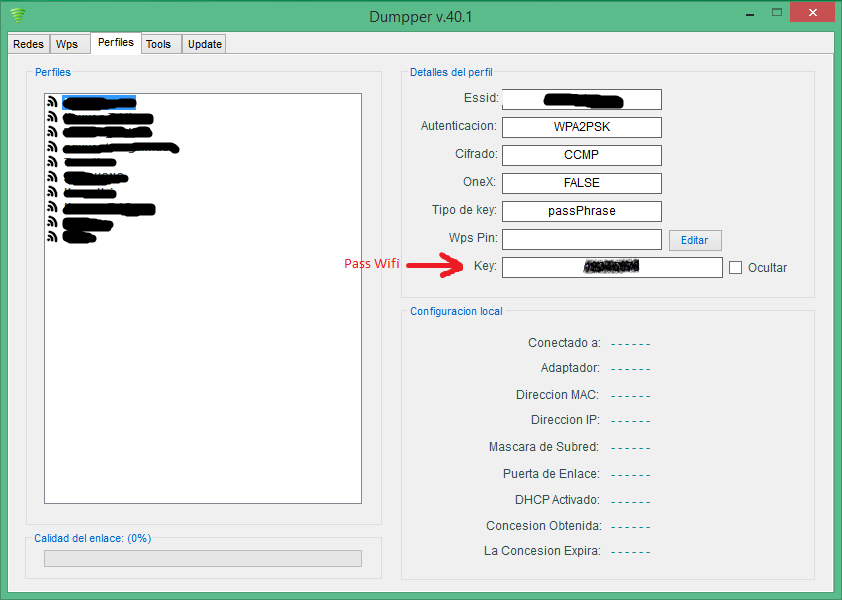Go to the Update tab
This screenshot has height=600, width=842.
(204, 44)
